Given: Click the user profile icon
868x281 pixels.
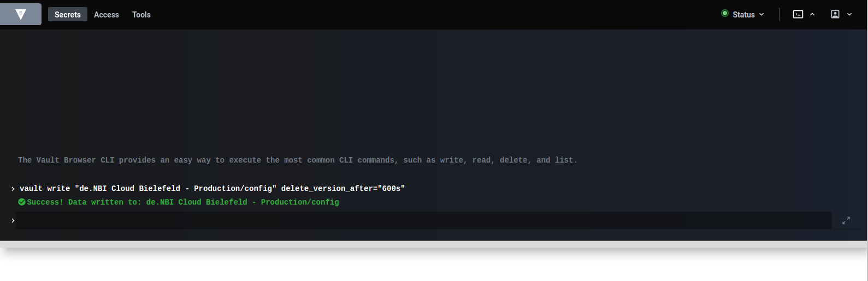Looking at the screenshot, I should (835, 14).
